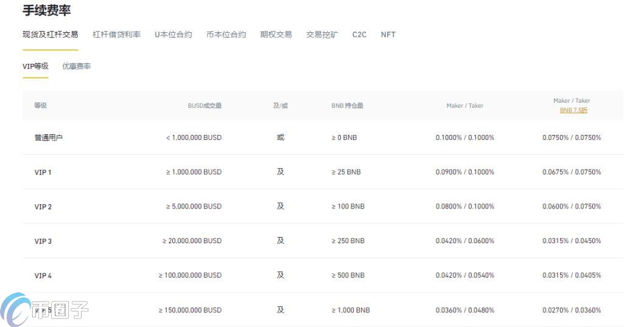
Task: Click the 及/或 column header
Action: 281,105
